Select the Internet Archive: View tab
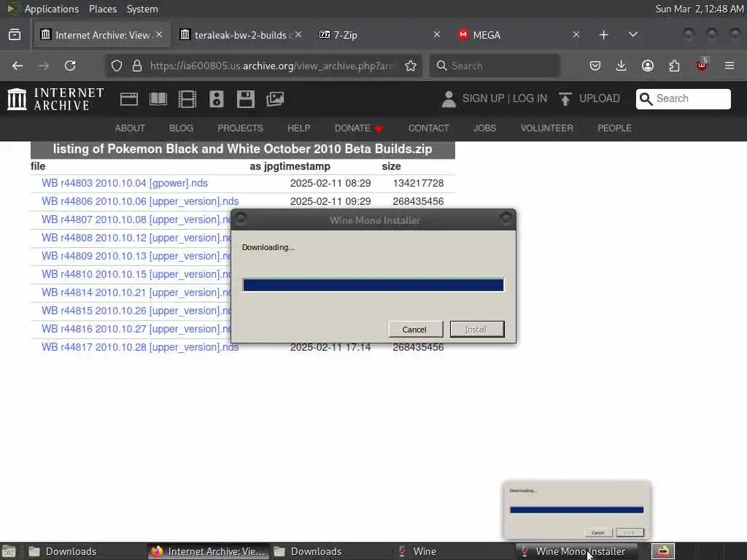747x560 pixels. tap(102, 35)
